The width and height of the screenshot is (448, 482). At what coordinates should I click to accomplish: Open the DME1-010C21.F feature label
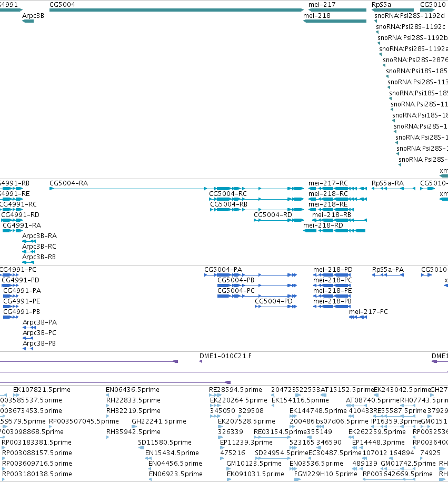click(225, 356)
